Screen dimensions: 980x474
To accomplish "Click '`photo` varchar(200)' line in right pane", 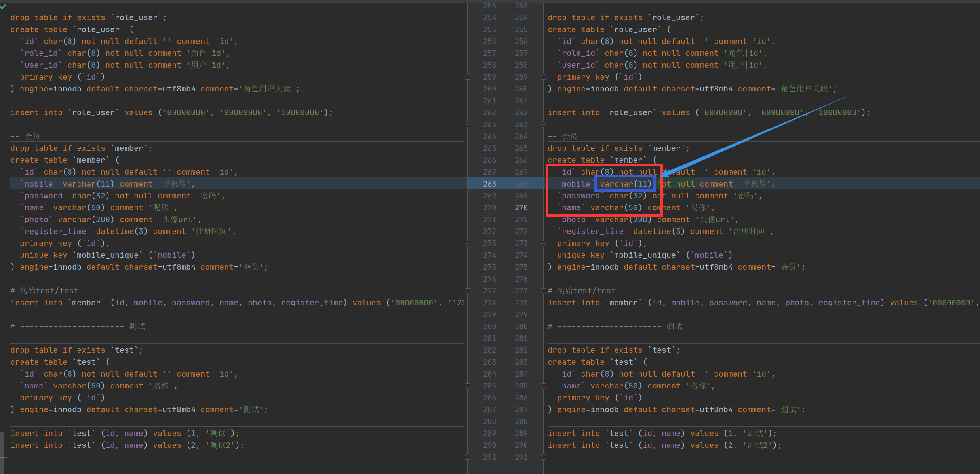I will 648,219.
